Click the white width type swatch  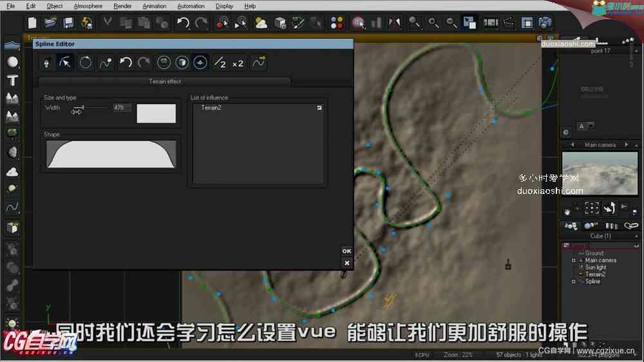(156, 113)
